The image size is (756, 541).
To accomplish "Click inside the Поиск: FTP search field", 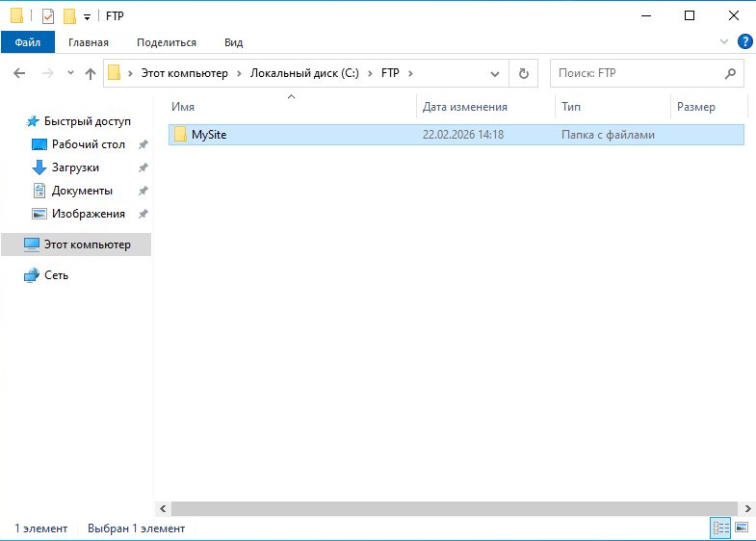I will (x=636, y=73).
